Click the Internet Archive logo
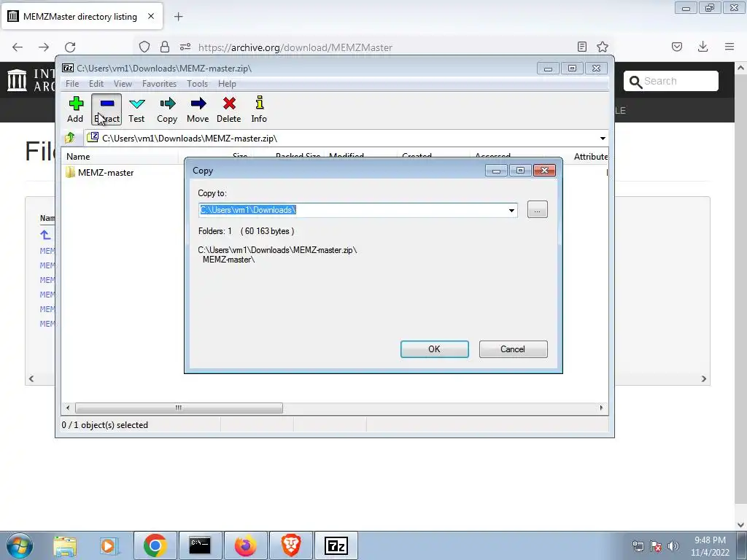The height and width of the screenshot is (560, 747). click(31, 80)
